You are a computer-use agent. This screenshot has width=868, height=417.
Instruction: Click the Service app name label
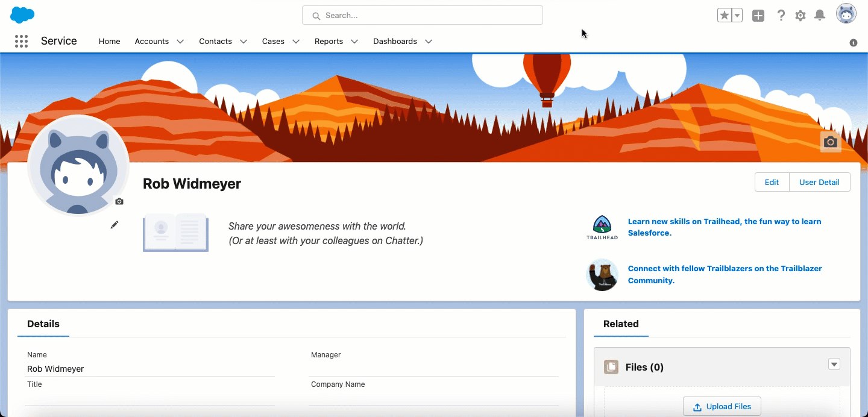click(59, 41)
